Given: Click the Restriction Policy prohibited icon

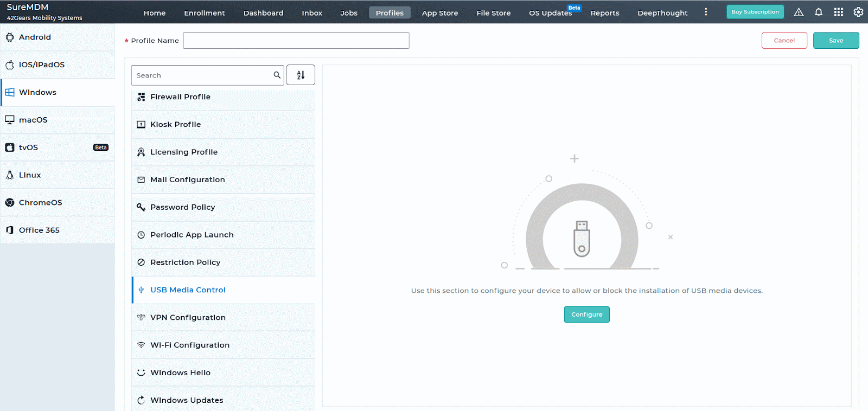Looking at the screenshot, I should (x=141, y=262).
